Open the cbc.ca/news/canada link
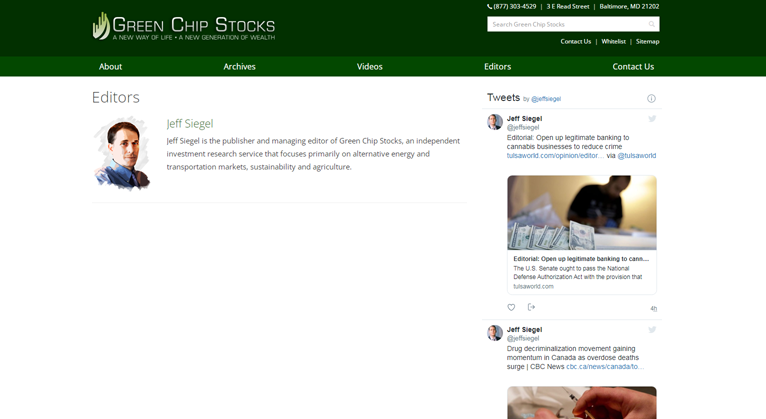Screen dimensions: 766x419 point(605,366)
